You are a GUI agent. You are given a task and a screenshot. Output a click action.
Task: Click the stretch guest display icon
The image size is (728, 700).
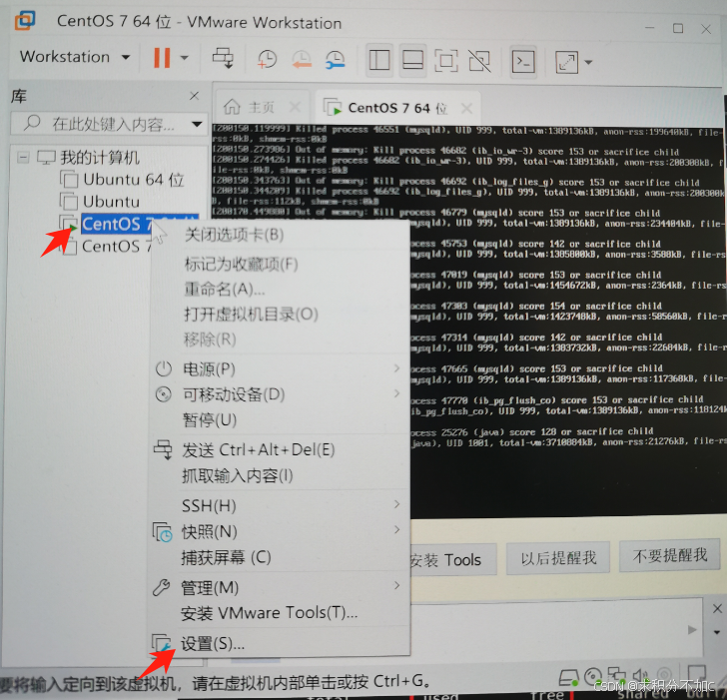(x=566, y=62)
